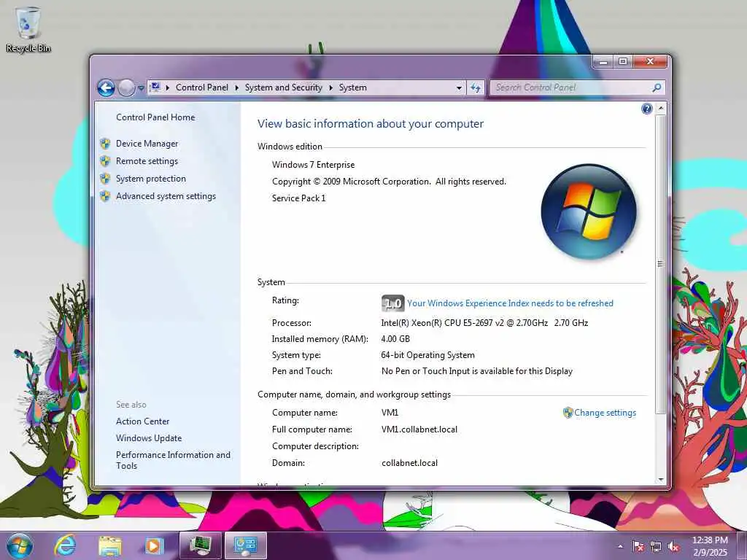Click the shield icon beside Device Manager
This screenshot has height=560, width=747.
click(x=105, y=144)
